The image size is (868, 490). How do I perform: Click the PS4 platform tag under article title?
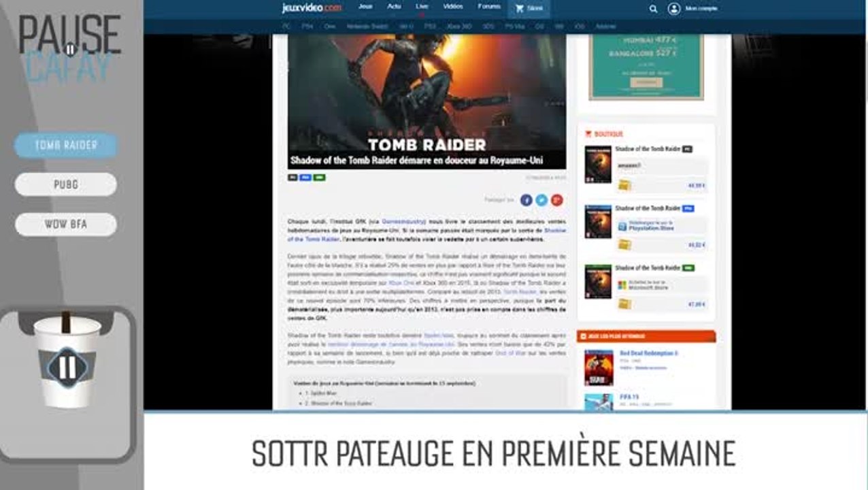tap(305, 178)
